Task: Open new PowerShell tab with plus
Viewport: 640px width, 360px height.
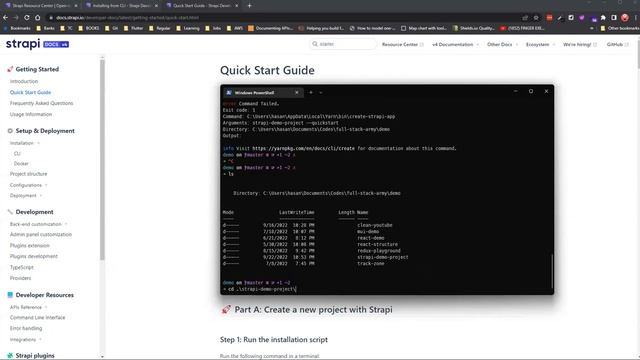Action: (x=311, y=93)
